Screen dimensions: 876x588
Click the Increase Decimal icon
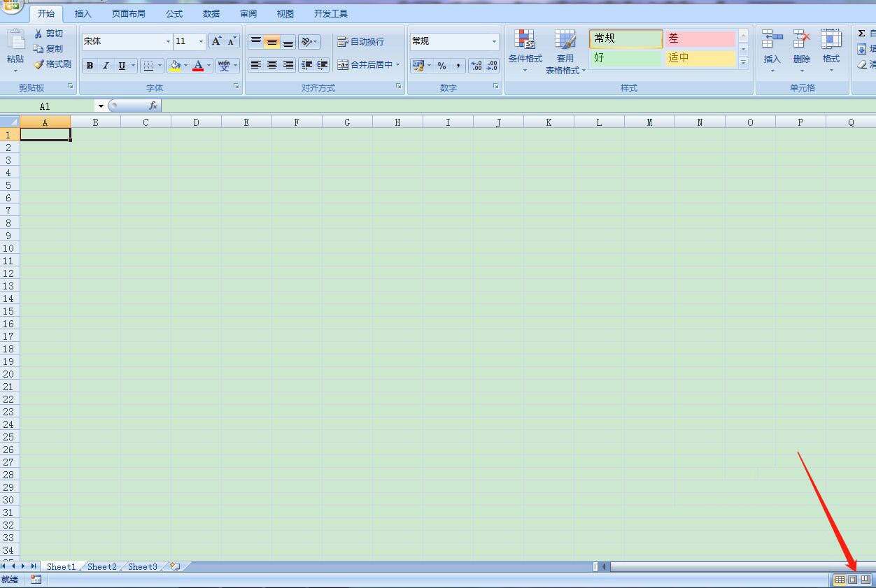point(476,65)
